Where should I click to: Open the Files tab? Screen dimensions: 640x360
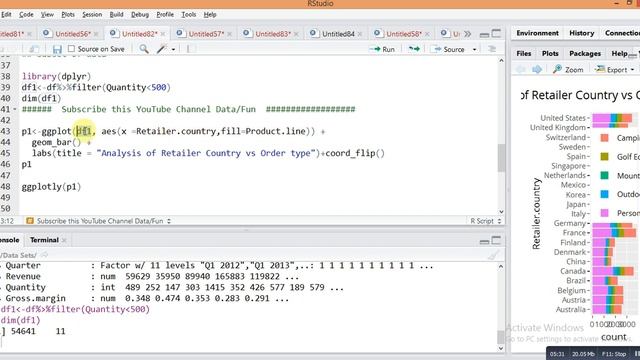pos(524,53)
